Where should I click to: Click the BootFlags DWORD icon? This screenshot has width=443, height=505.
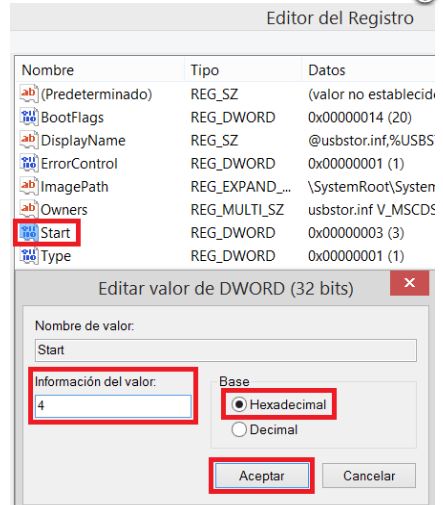(x=29, y=117)
